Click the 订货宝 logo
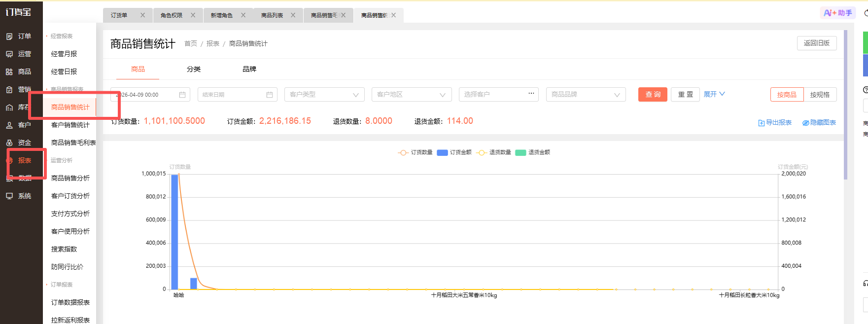The image size is (868, 324). [x=18, y=12]
